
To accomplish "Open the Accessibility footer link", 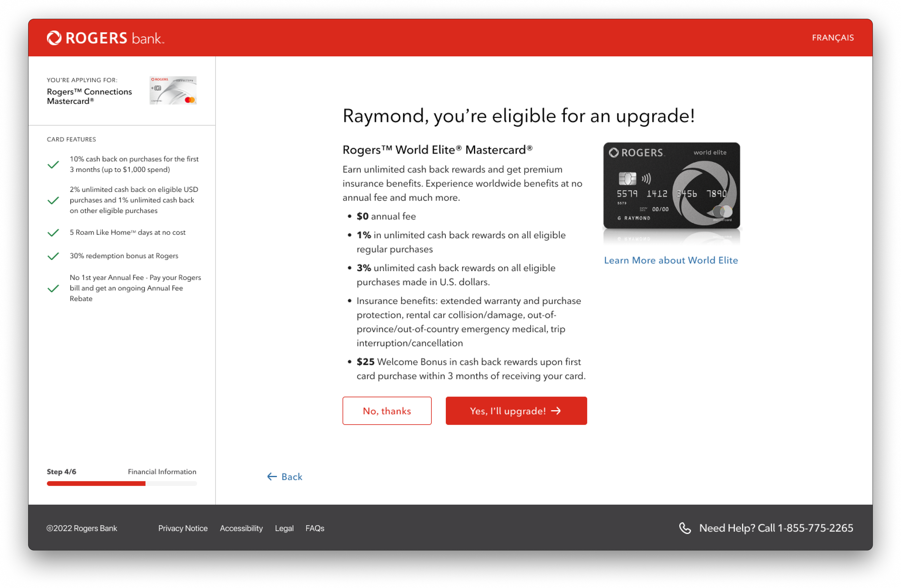I will 241,528.
